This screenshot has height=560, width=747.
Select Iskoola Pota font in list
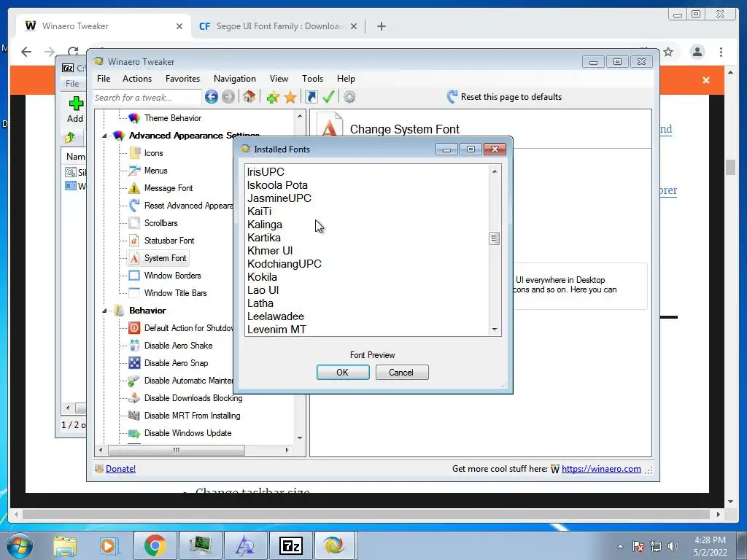[x=367, y=185]
